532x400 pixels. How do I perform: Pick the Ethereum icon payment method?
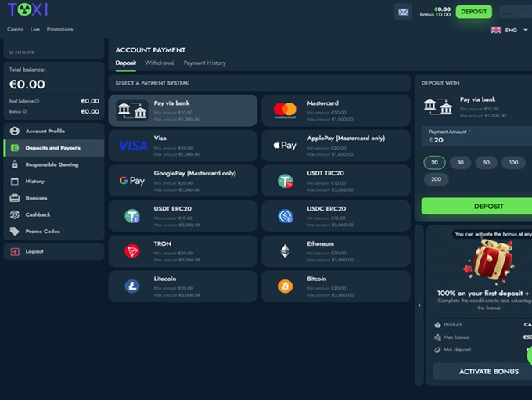[x=285, y=251]
